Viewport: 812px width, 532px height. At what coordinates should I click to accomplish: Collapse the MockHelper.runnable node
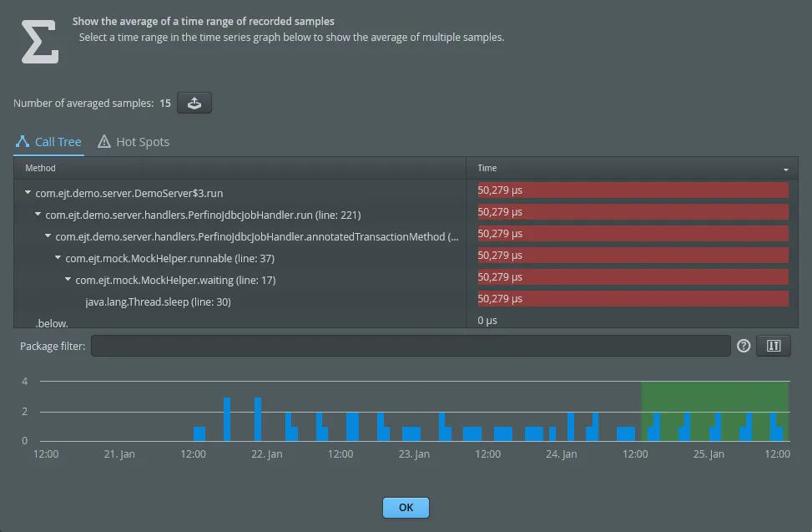[58, 256]
